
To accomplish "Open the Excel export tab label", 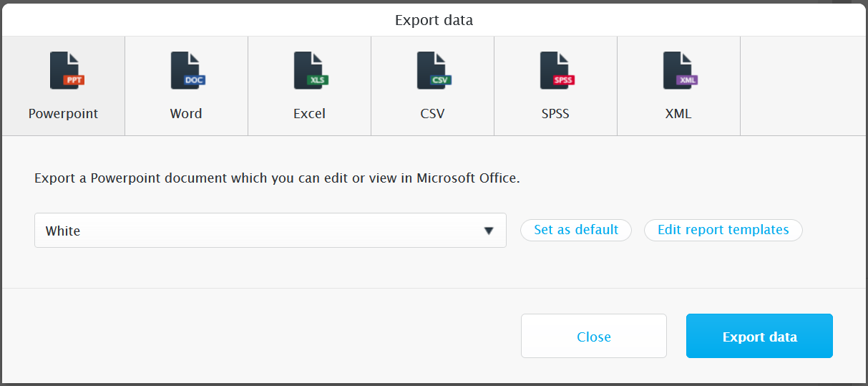I will [x=309, y=114].
